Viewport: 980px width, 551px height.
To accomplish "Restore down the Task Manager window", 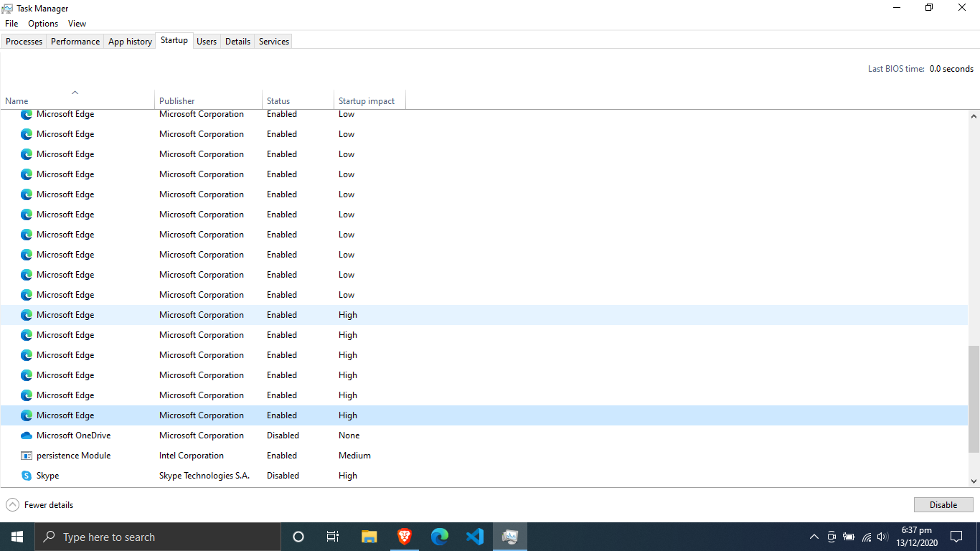I will coord(930,8).
